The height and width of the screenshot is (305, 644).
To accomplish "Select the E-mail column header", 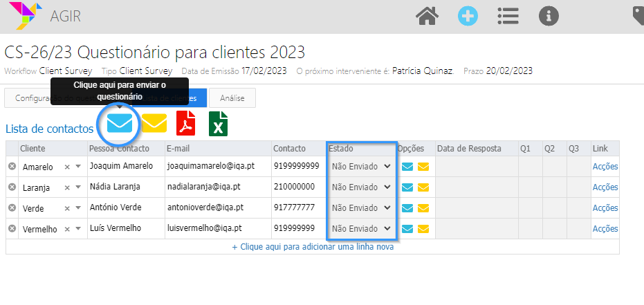I will click(218, 148).
